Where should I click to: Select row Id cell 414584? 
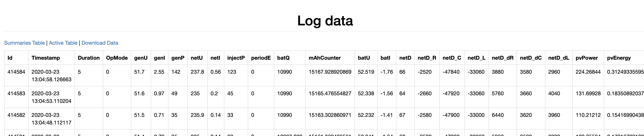click(16, 72)
